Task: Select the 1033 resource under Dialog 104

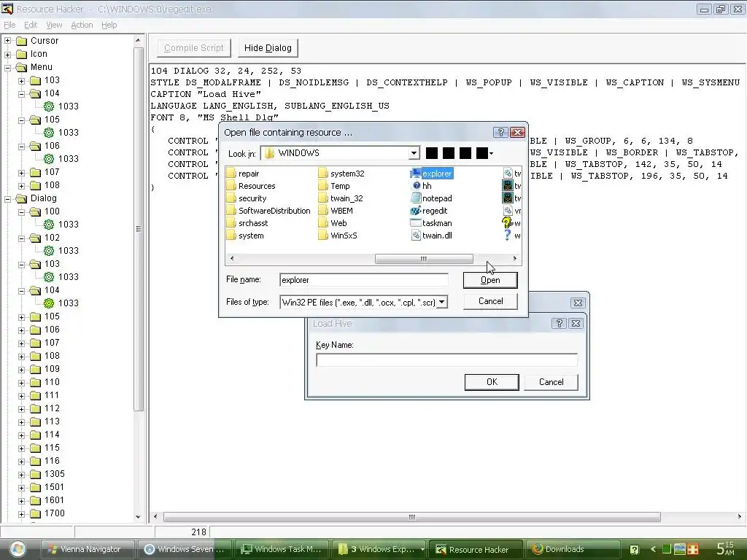Action: tap(61, 303)
